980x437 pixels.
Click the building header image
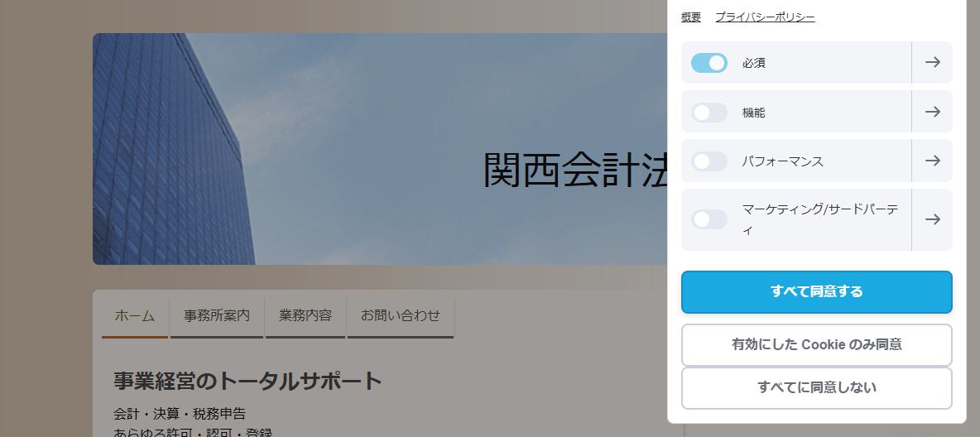(380, 149)
